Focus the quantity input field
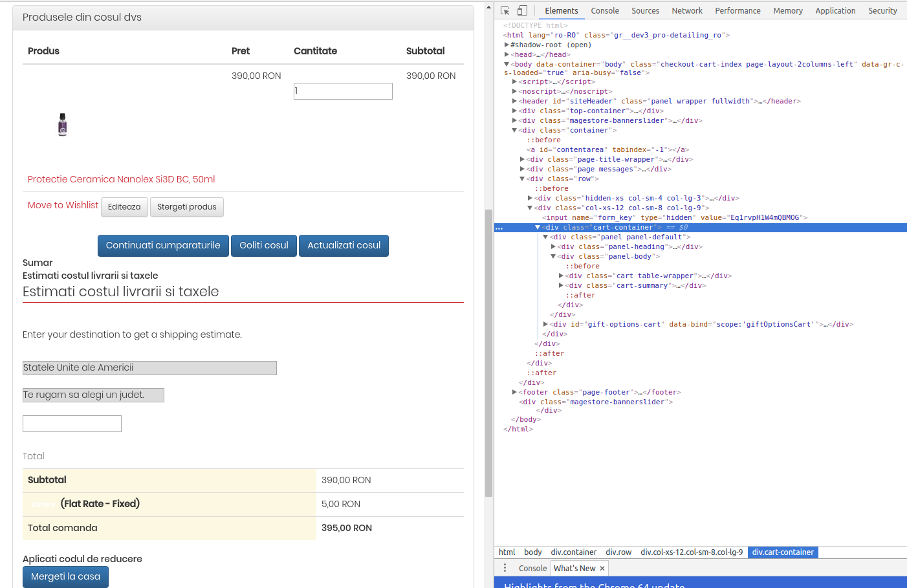The image size is (907, 588). click(343, 91)
